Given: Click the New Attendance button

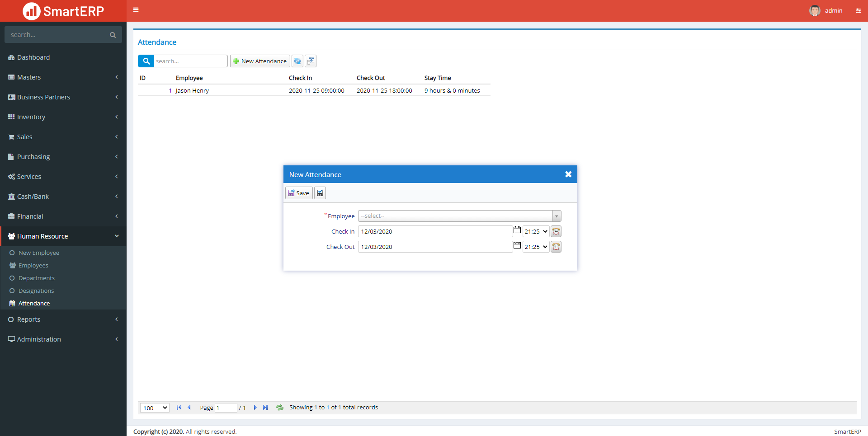Looking at the screenshot, I should (259, 61).
